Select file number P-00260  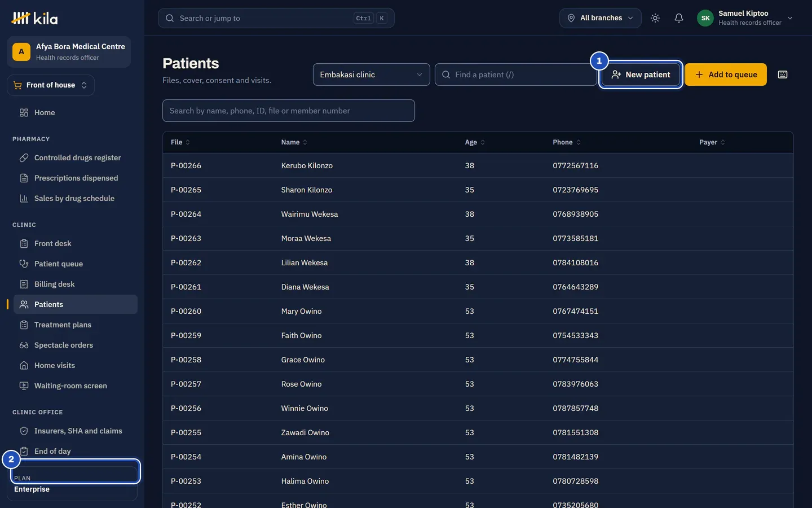point(186,312)
